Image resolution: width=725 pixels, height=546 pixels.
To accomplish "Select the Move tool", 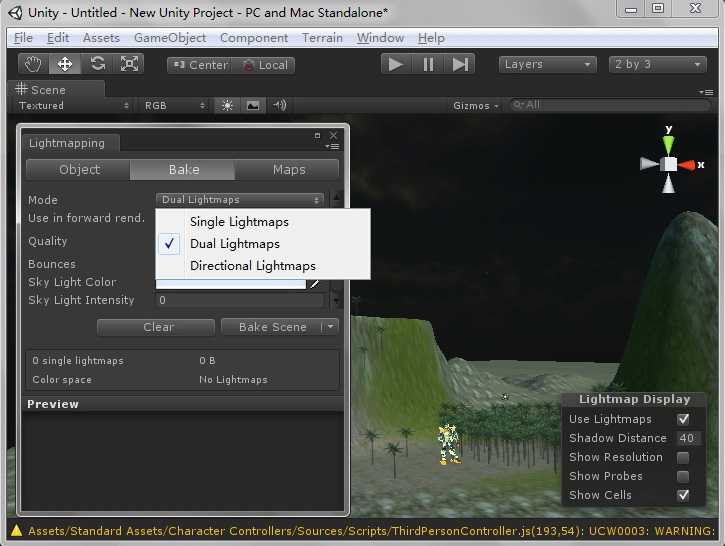I will coord(65,64).
